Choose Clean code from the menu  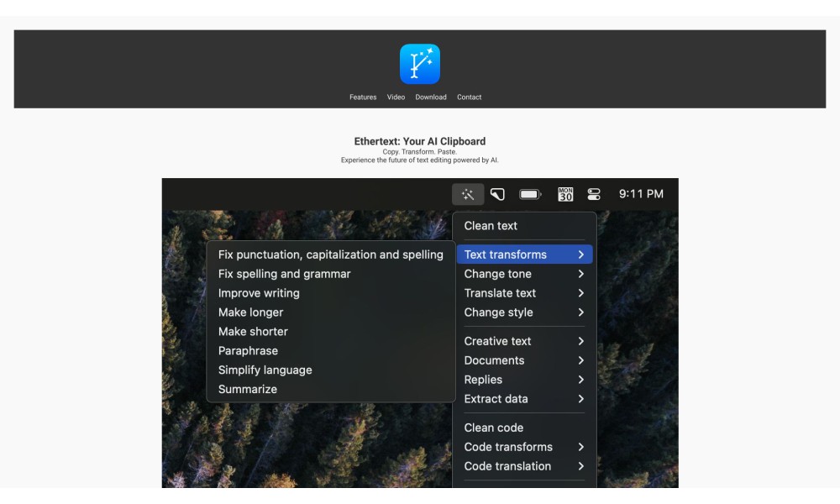coord(524,428)
